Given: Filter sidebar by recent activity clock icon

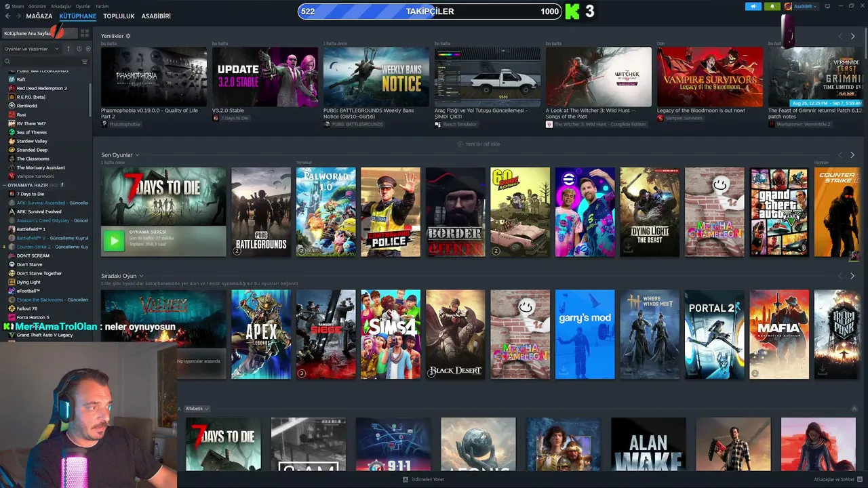Looking at the screenshot, I should coord(79,49).
